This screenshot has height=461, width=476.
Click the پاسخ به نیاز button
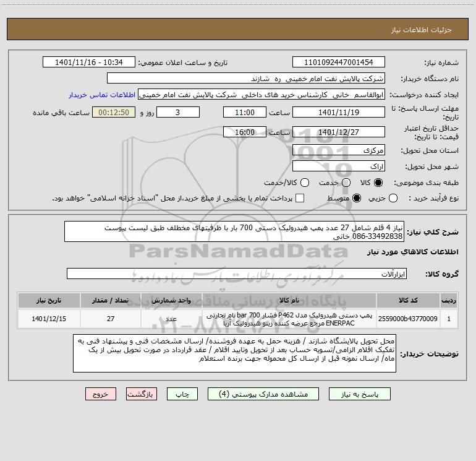tap(359, 394)
